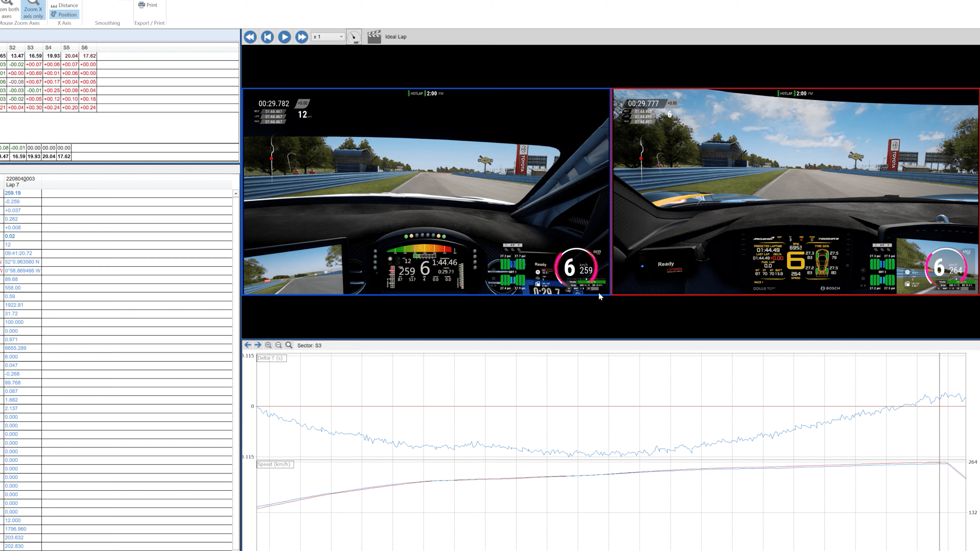Open the search magnifier beside Sector: S3
This screenshot has width=980, height=551.
pos(289,345)
